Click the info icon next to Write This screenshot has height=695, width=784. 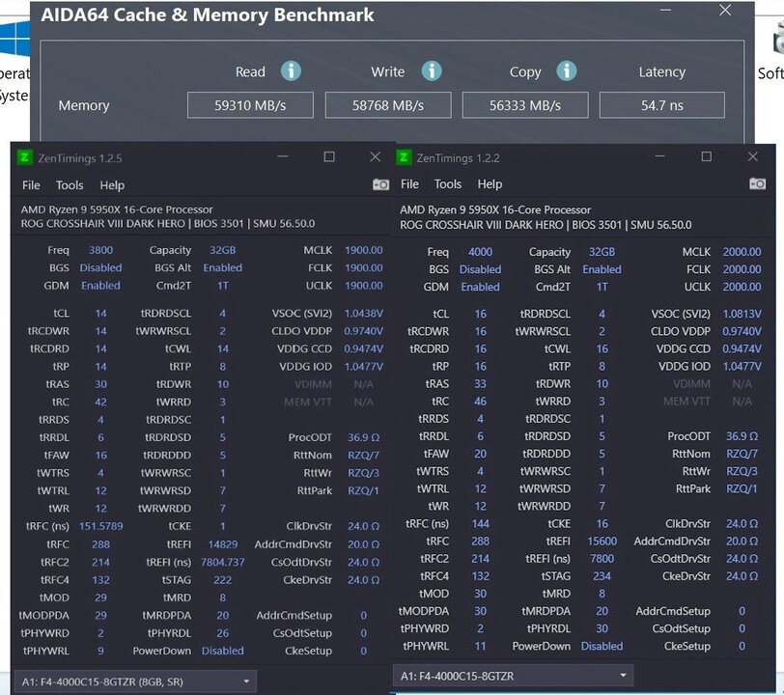[x=432, y=71]
